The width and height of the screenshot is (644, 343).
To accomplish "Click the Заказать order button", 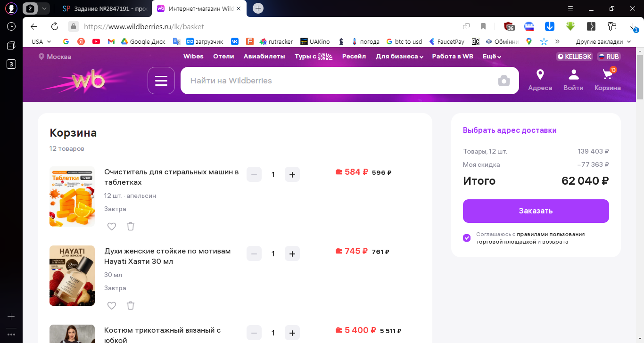I will 536,211.
